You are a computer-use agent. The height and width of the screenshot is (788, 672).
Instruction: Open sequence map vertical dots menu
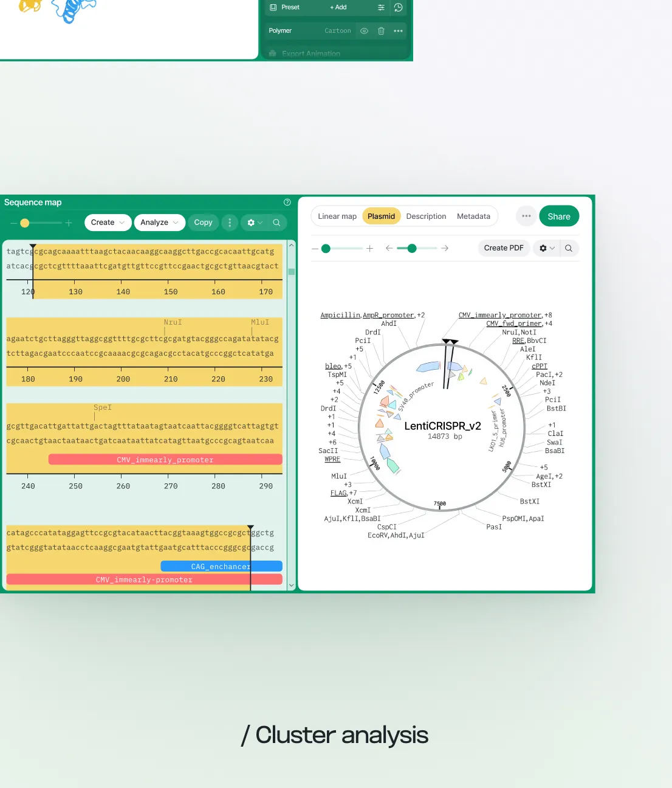pos(230,223)
